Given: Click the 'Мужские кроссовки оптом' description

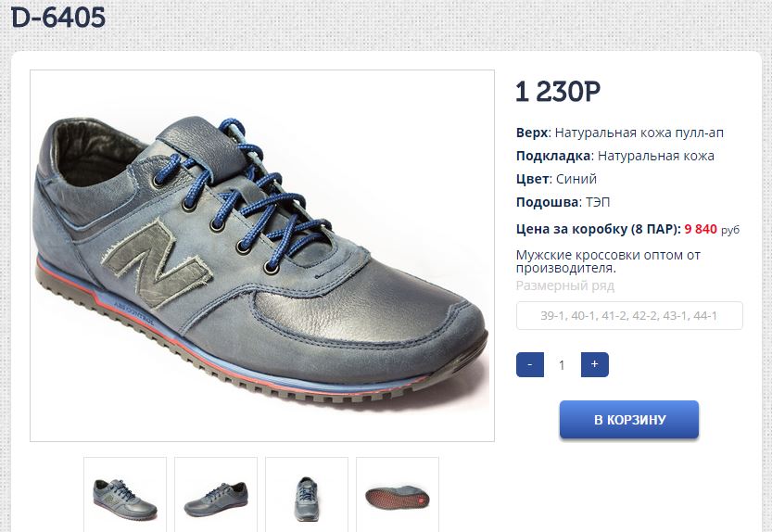Looking at the screenshot, I should tap(608, 260).
